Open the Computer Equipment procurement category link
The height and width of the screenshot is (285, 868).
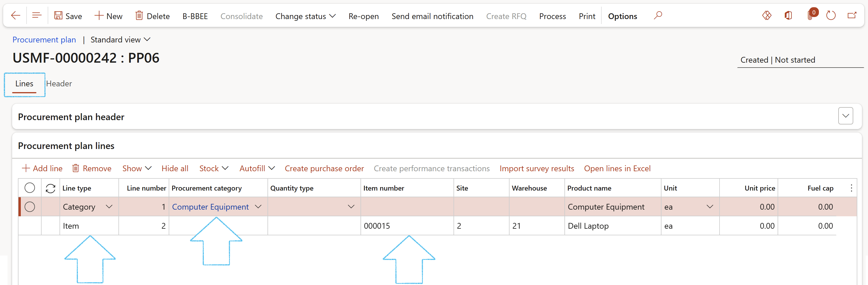(x=210, y=207)
